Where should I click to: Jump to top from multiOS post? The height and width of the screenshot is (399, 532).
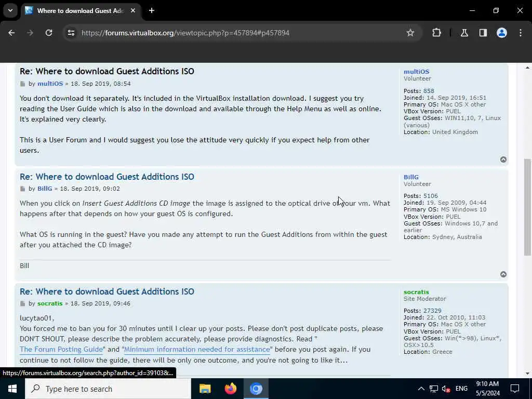click(503, 159)
